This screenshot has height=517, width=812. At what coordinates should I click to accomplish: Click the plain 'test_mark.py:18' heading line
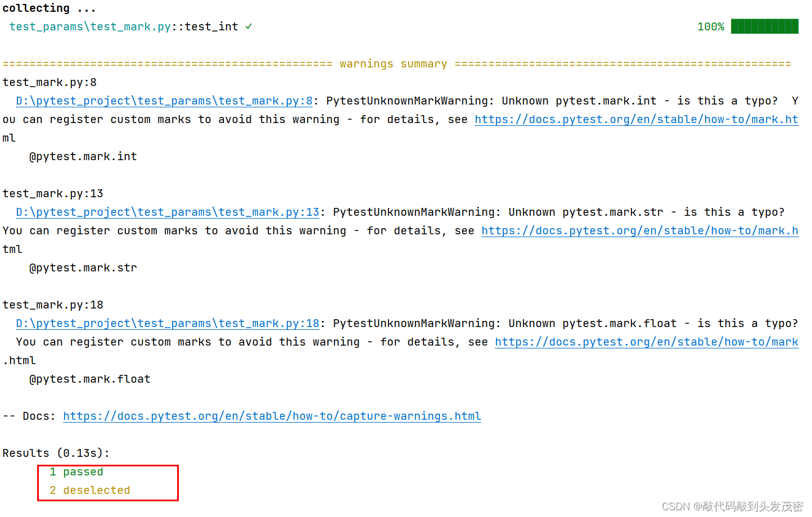click(x=53, y=305)
